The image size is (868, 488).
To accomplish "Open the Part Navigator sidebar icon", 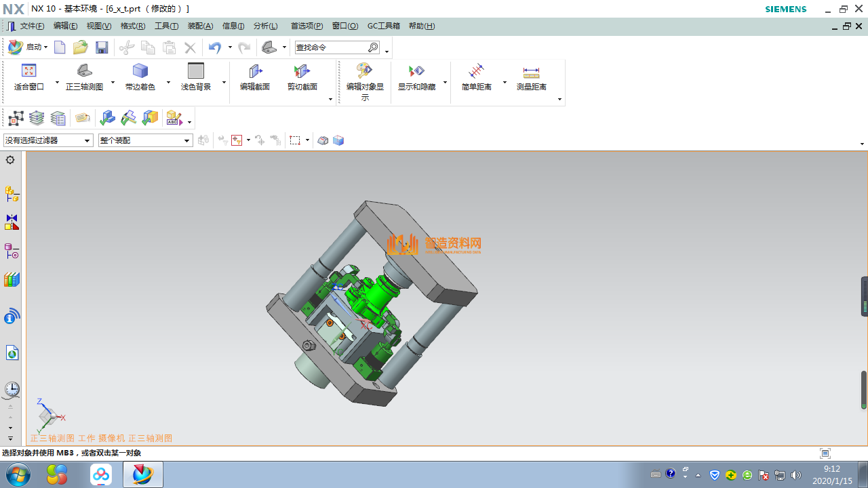I will 12,251.
